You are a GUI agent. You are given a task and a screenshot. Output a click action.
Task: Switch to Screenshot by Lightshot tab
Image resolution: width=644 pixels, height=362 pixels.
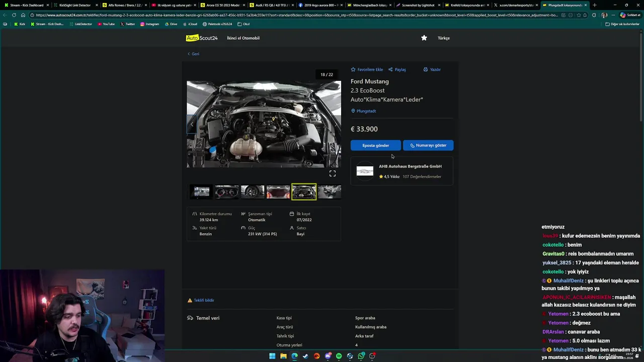pyautogui.click(x=418, y=5)
